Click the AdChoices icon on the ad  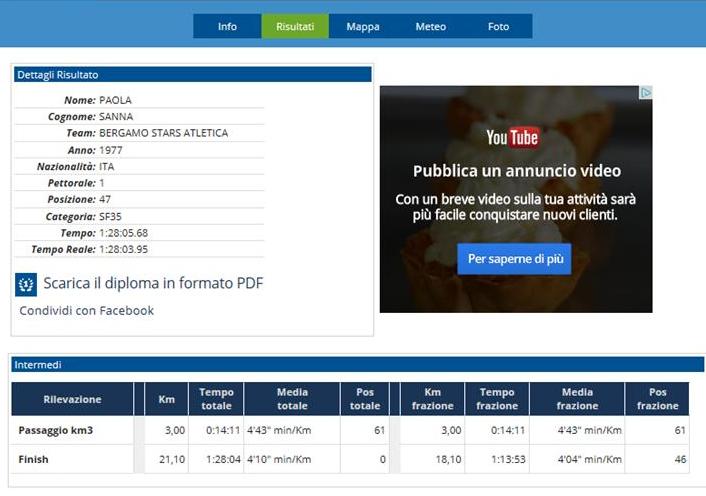tap(646, 92)
